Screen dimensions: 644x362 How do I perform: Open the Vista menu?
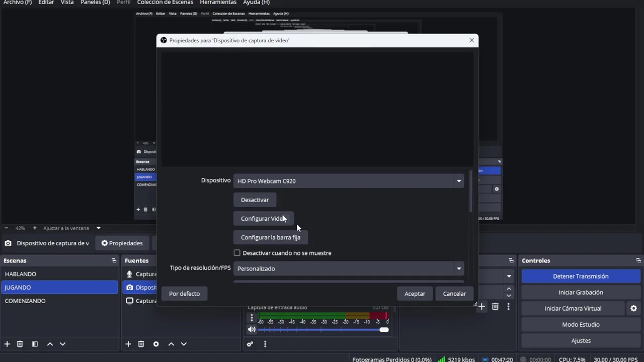click(67, 3)
